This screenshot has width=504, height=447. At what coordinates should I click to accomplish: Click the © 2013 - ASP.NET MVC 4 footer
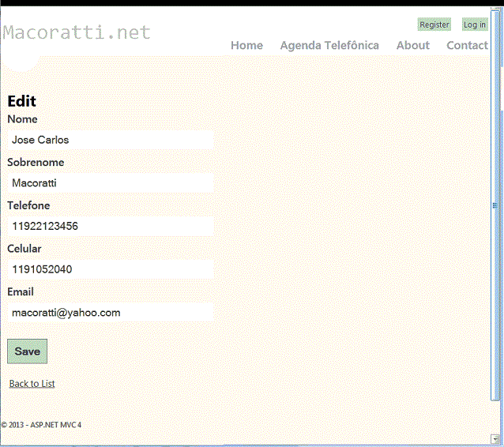(x=41, y=425)
